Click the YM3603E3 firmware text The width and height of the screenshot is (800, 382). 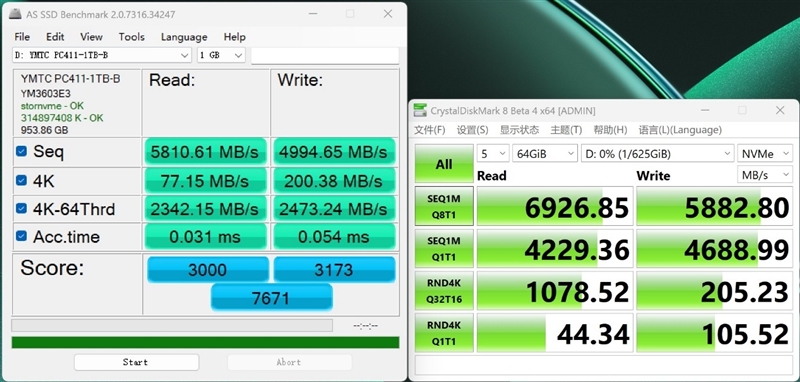click(x=46, y=93)
